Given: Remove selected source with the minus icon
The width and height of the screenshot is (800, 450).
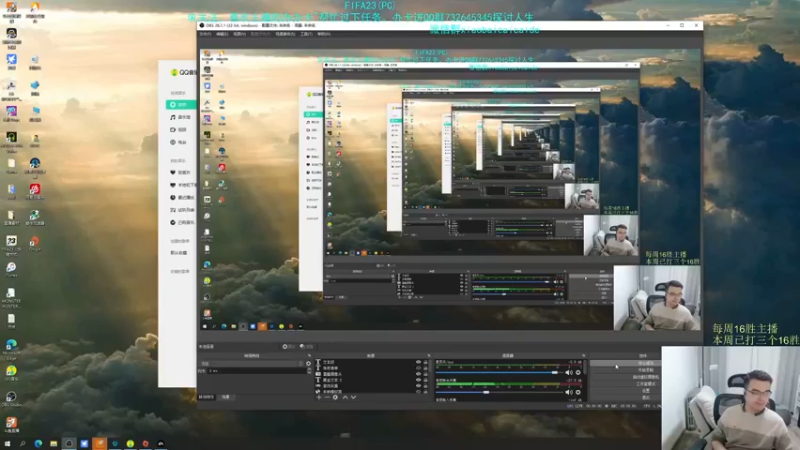Looking at the screenshot, I should 327,397.
